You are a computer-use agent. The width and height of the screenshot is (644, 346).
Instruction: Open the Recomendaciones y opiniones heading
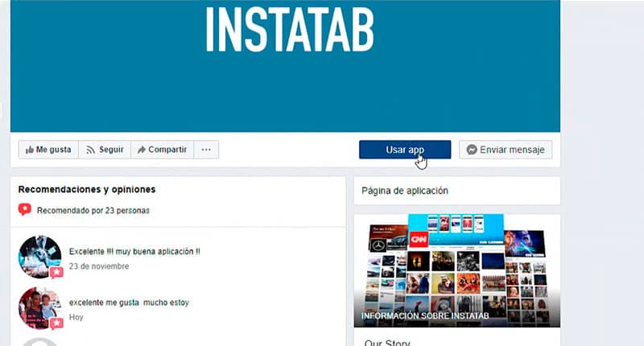[x=87, y=189]
